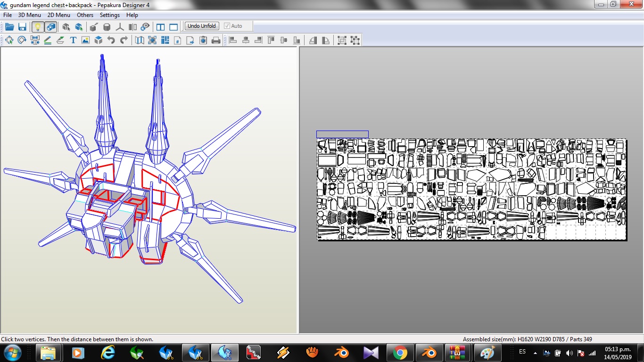This screenshot has width=644, height=362.
Task: Click the ungroup parts icon
Action: tap(355, 40)
